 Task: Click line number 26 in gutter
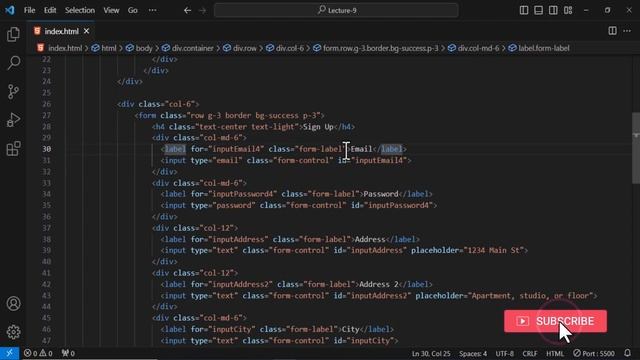point(47,104)
